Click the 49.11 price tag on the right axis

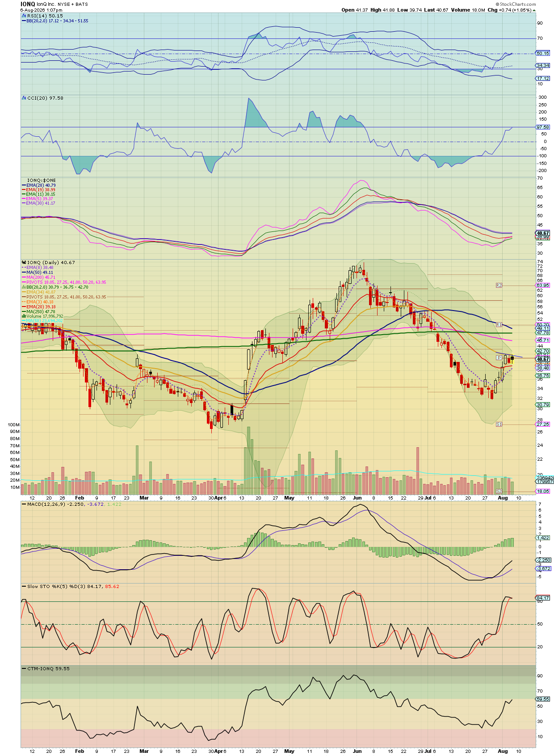pos(543,328)
